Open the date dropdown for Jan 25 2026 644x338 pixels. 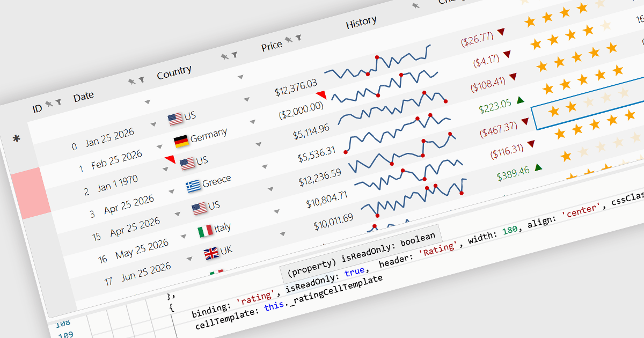(153, 124)
